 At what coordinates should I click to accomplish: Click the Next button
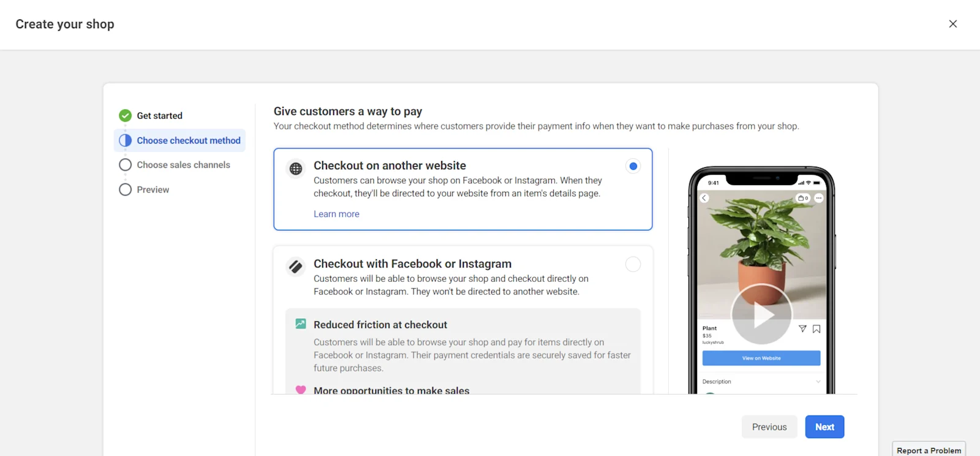[x=824, y=427]
